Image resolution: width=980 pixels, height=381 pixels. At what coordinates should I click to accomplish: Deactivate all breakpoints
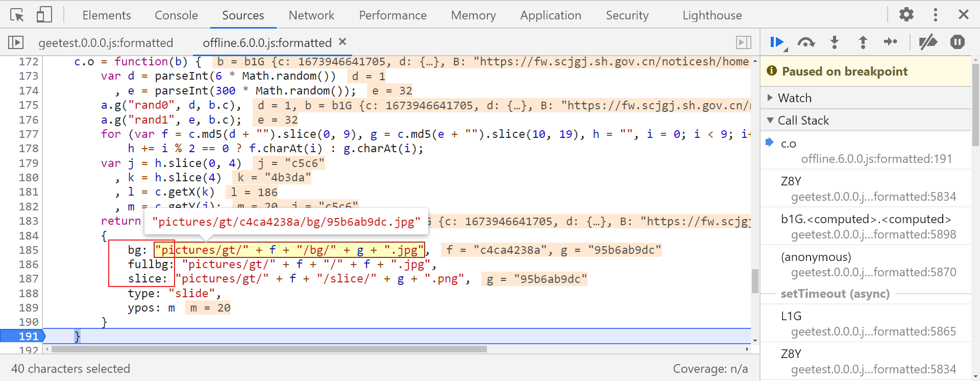coord(928,42)
